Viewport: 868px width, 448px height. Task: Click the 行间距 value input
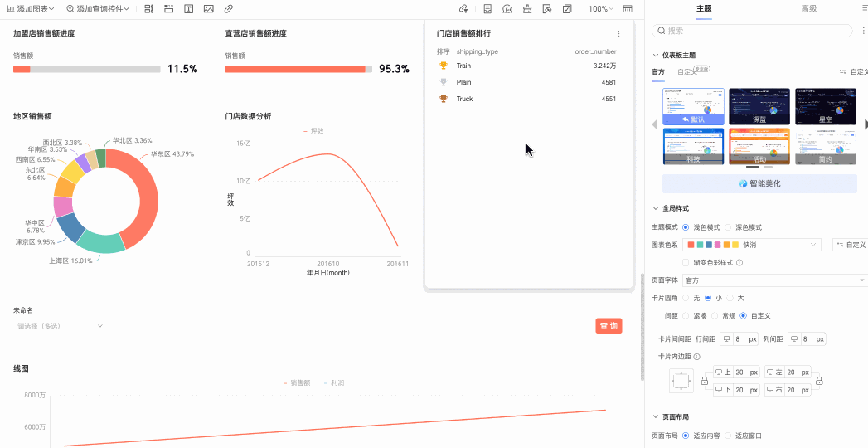(x=739, y=339)
